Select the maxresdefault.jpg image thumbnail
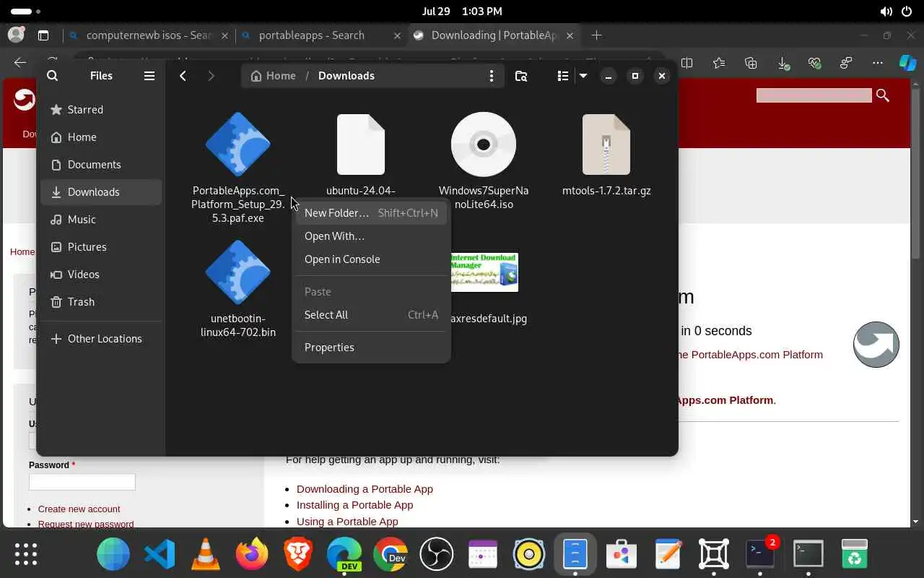Image resolution: width=924 pixels, height=578 pixels. (484, 272)
